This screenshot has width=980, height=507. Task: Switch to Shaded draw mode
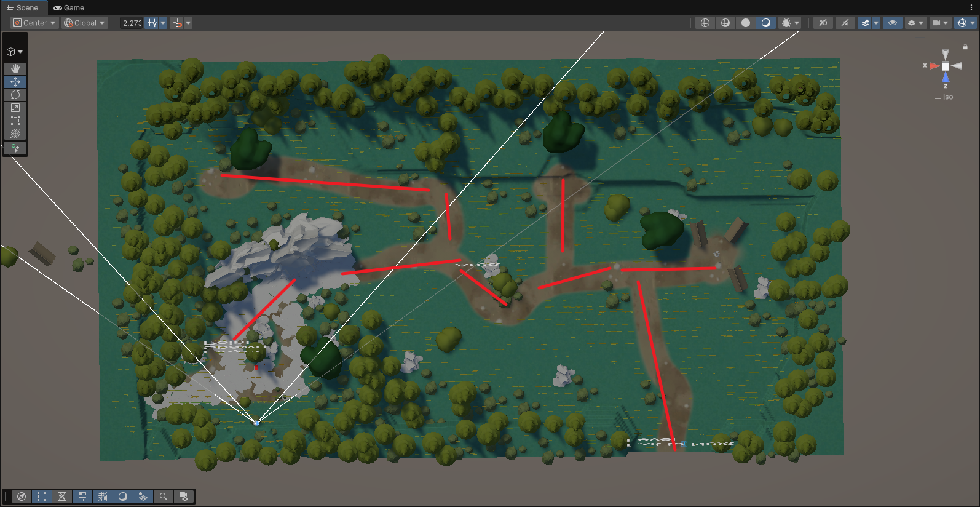766,23
